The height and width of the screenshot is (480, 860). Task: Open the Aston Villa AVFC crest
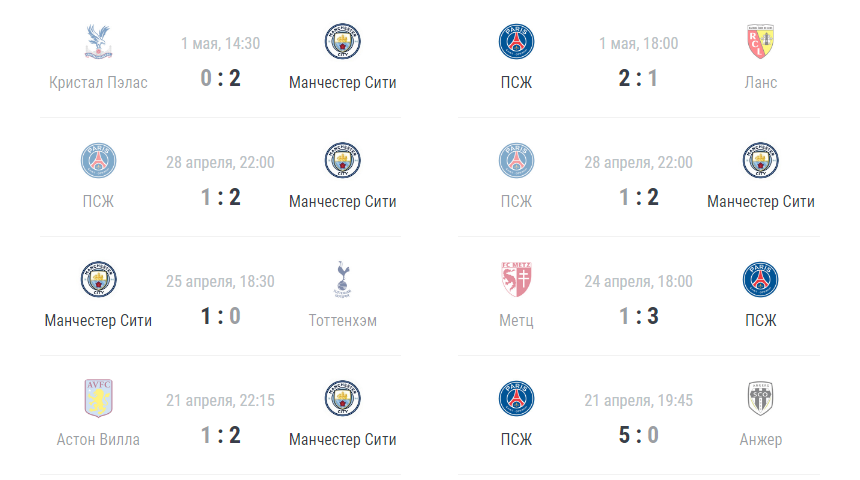pyautogui.click(x=98, y=399)
